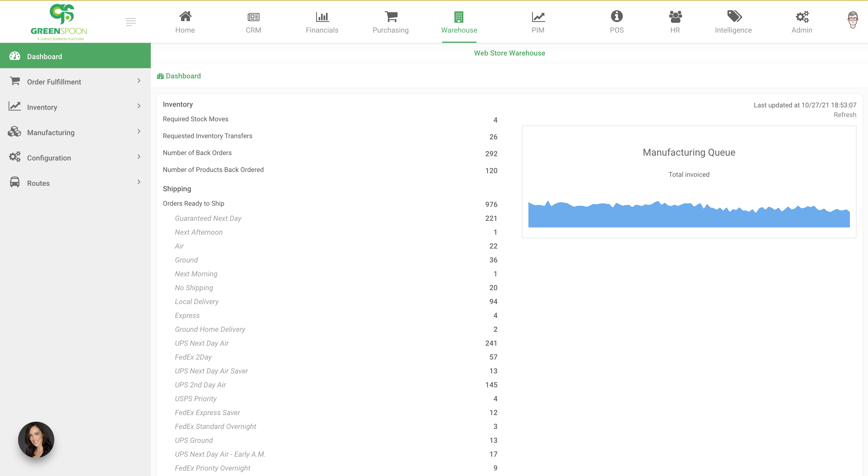The height and width of the screenshot is (476, 868).
Task: Click the Purchasing shopping cart icon
Action: point(390,16)
